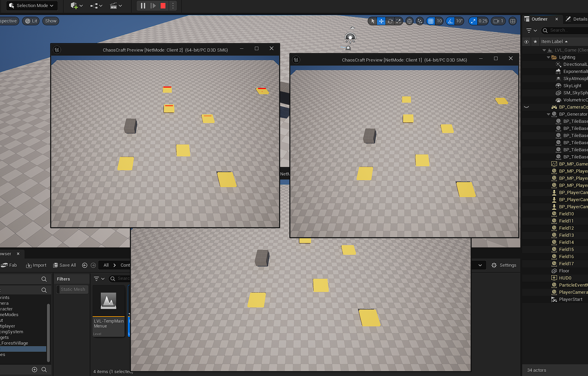Toggle visibility of BP_CameraCo actor
This screenshot has width=588, height=376.
(526, 107)
